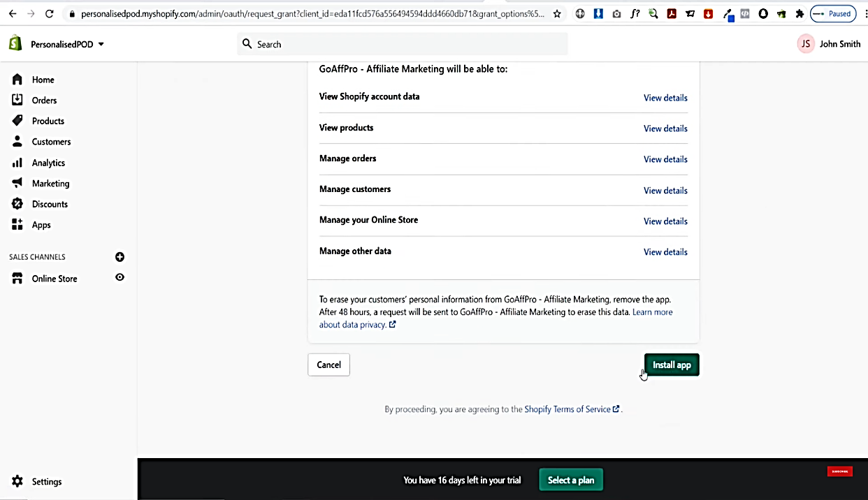Click the Apps grid icon
This screenshot has width=868, height=500.
17,225
